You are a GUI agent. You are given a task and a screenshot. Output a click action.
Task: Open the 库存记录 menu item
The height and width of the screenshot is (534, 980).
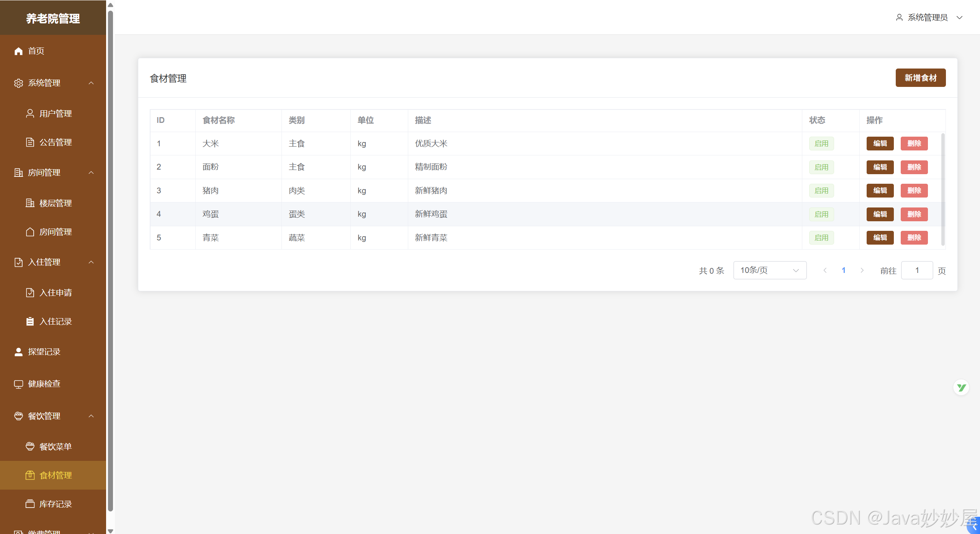tap(56, 504)
